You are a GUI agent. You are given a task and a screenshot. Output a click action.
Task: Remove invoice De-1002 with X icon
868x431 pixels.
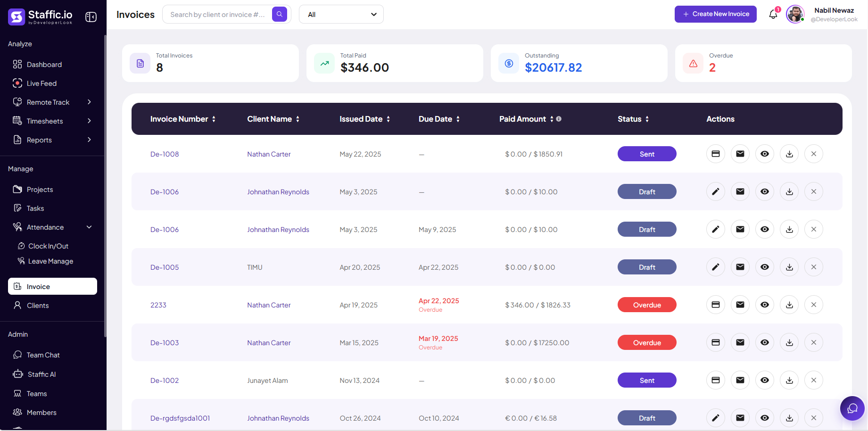[814, 380]
